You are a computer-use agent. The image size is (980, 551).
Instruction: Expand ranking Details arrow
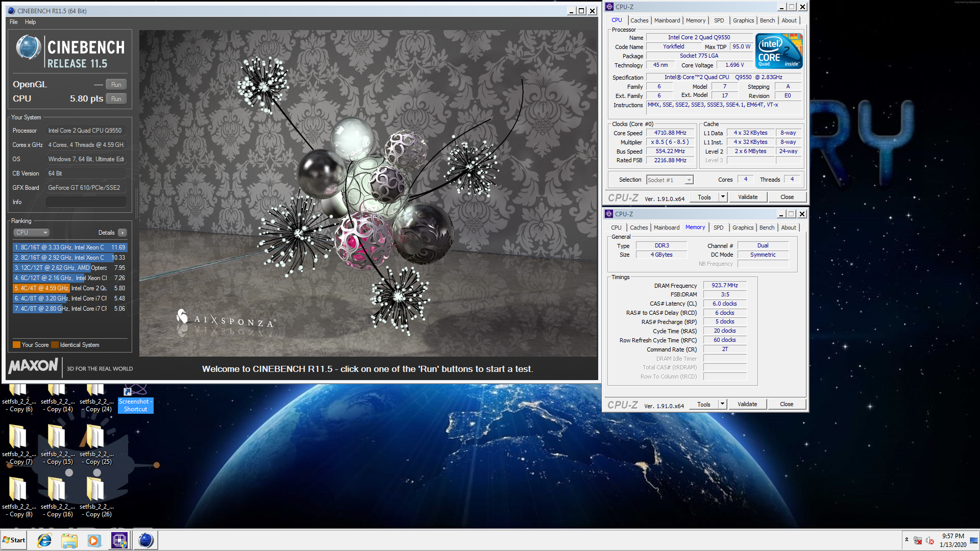tap(122, 233)
